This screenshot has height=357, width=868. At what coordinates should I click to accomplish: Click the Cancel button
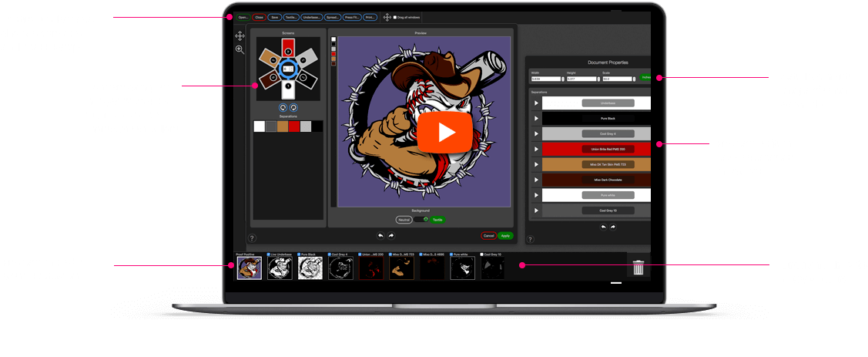pyautogui.click(x=488, y=236)
